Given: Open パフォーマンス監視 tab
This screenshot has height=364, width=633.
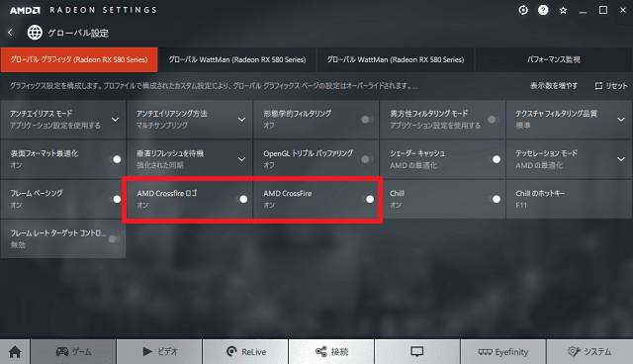Looking at the screenshot, I should coord(554,59).
